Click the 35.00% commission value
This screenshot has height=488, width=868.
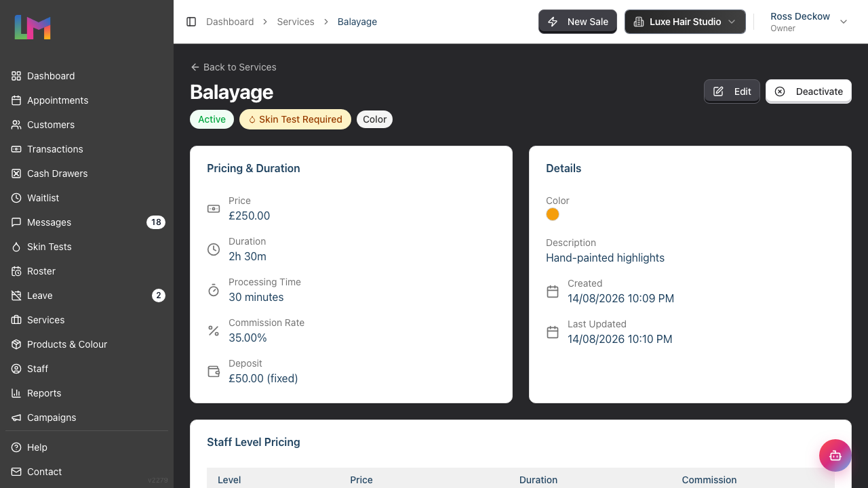pos(248,338)
